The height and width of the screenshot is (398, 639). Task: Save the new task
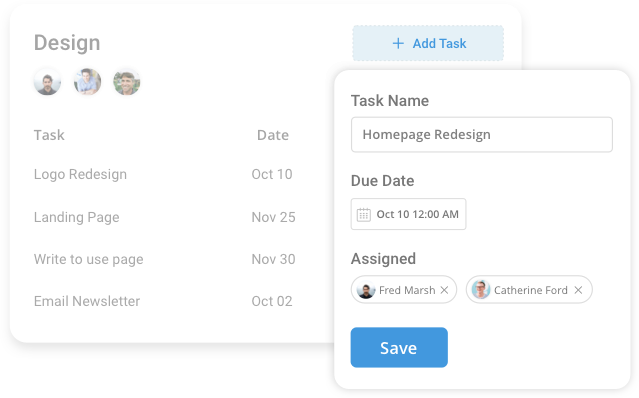(x=399, y=347)
